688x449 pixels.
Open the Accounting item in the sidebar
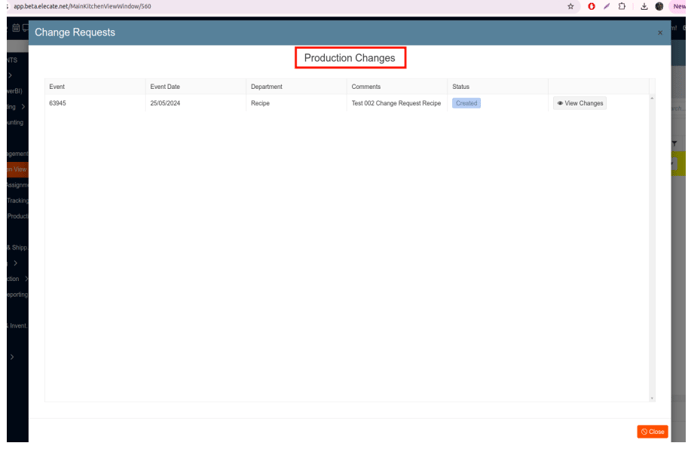pos(15,122)
